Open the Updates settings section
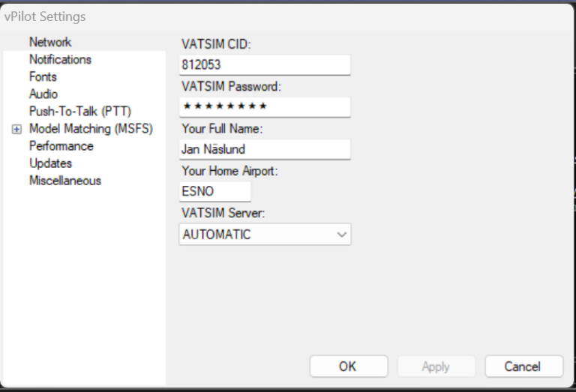 pyautogui.click(x=50, y=163)
